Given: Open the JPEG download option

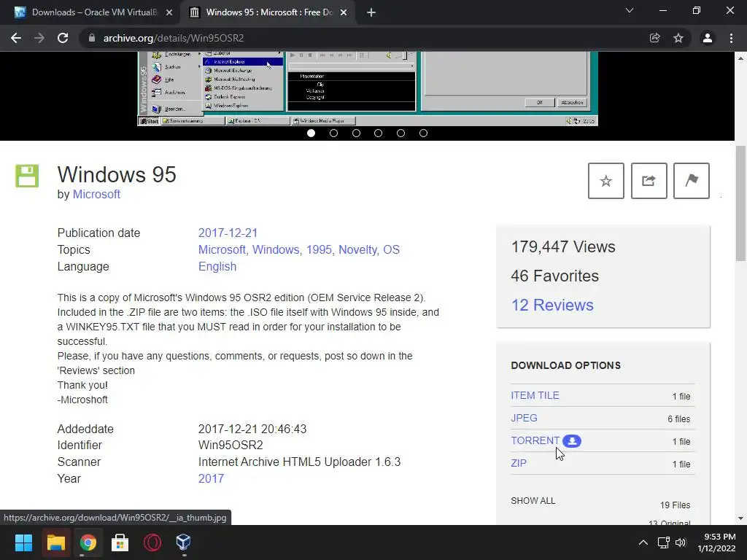Looking at the screenshot, I should pos(524,418).
